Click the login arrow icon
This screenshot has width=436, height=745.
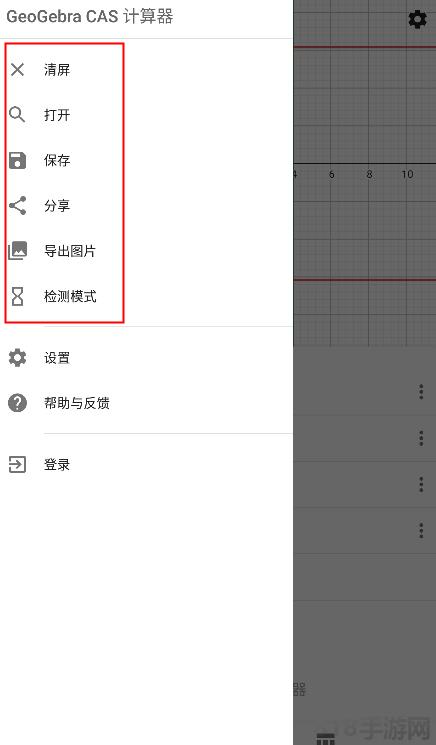tap(18, 465)
